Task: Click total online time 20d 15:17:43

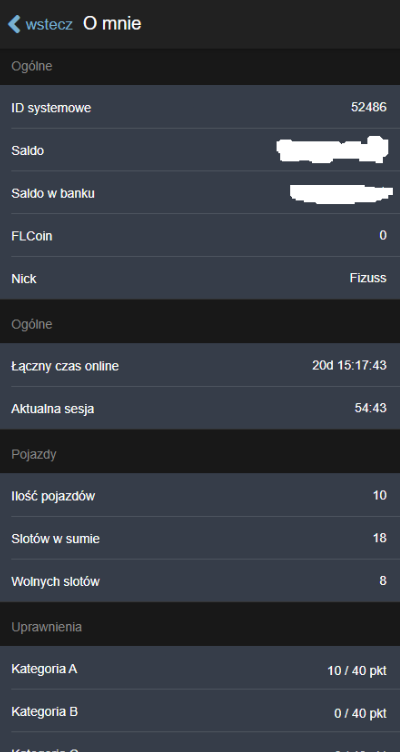Action: click(349, 365)
